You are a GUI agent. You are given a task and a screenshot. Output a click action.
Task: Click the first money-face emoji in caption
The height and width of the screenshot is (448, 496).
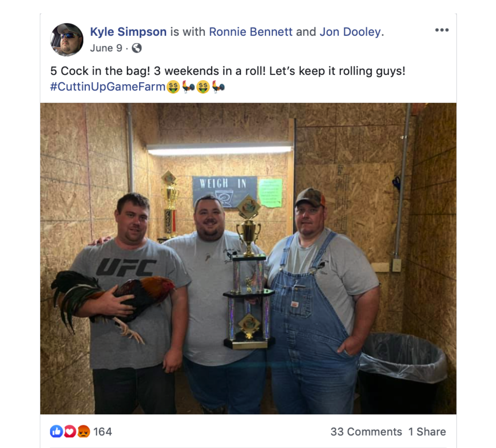(x=173, y=87)
